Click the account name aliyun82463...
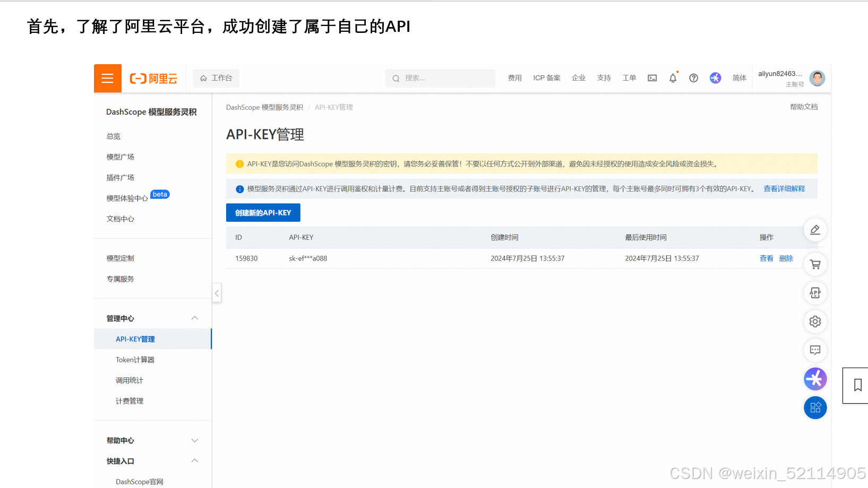Image resolution: width=868 pixels, height=488 pixels. pos(780,74)
